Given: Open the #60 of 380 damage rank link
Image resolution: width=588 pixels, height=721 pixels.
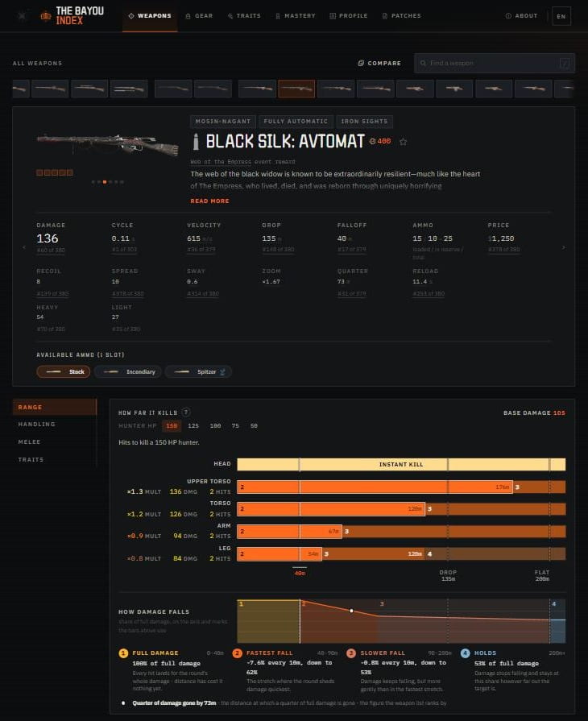Looking at the screenshot, I should click(51, 250).
